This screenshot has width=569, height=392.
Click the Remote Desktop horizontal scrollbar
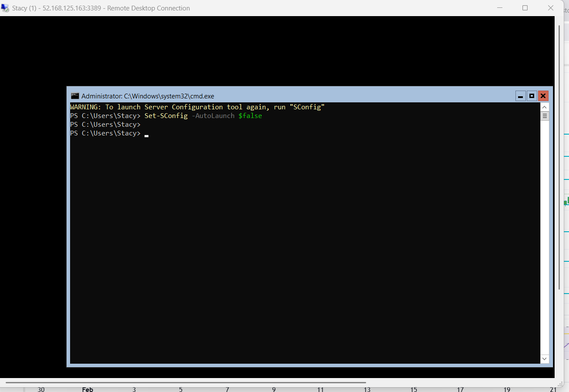click(186, 382)
